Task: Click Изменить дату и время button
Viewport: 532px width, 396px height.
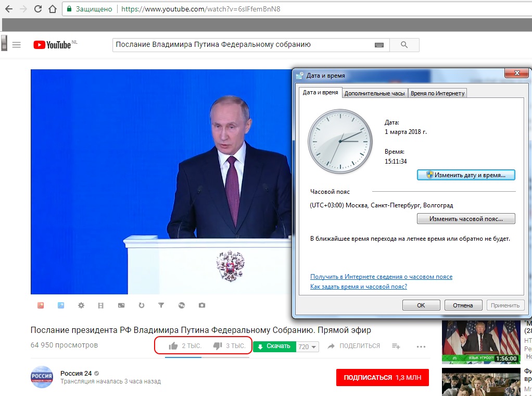Action: tap(466, 175)
